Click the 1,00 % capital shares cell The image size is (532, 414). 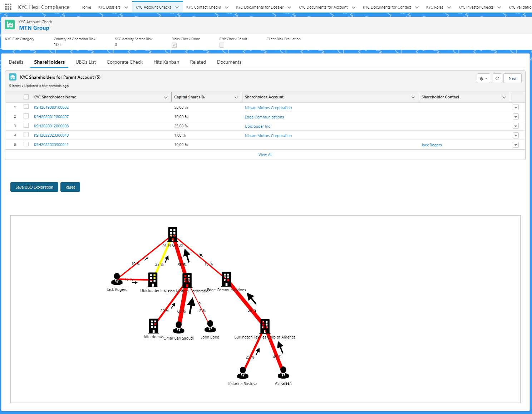180,135
